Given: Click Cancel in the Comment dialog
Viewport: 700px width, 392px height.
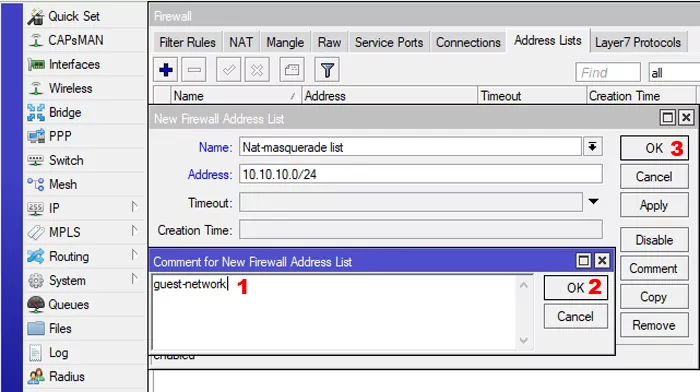Looking at the screenshot, I should pyautogui.click(x=576, y=317).
